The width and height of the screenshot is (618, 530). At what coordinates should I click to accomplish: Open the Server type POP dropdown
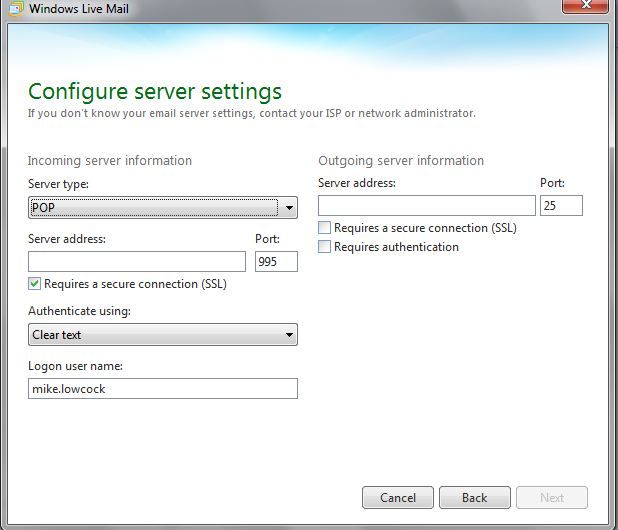(x=163, y=207)
